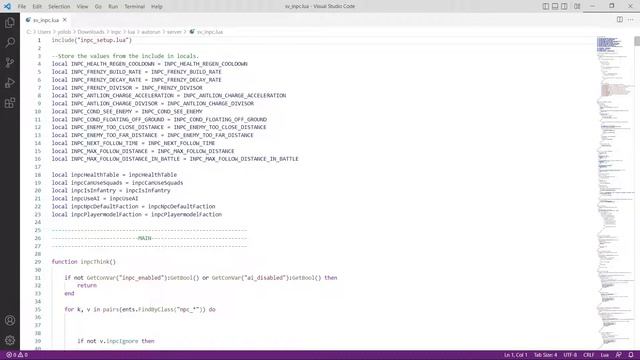
Task: Click the local inpcPlayermodelFaction line
Action: click(137, 214)
